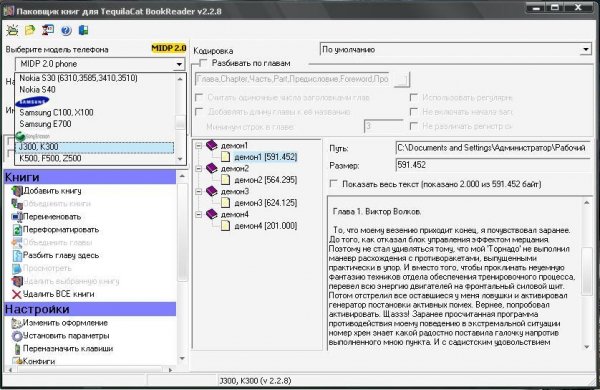This screenshot has width=600, height=390.
Task: Click status bar text J300, K300 (v 2.2.8)
Action: click(255, 381)
